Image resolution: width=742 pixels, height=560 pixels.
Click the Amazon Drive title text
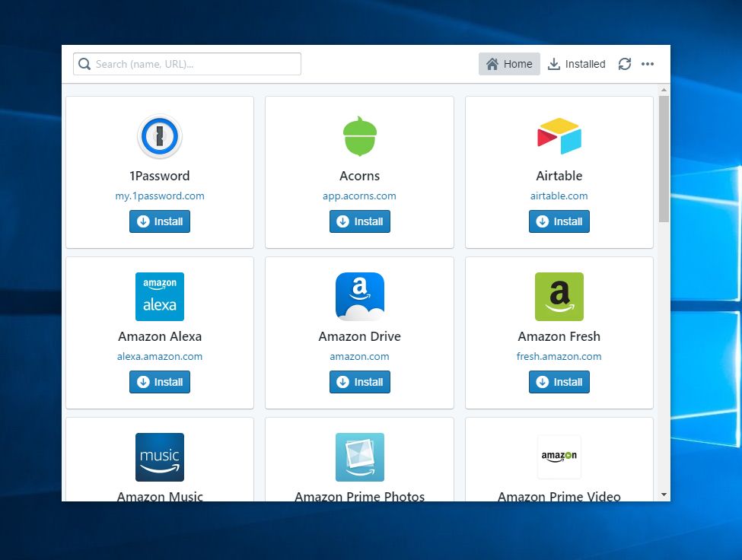coord(360,336)
